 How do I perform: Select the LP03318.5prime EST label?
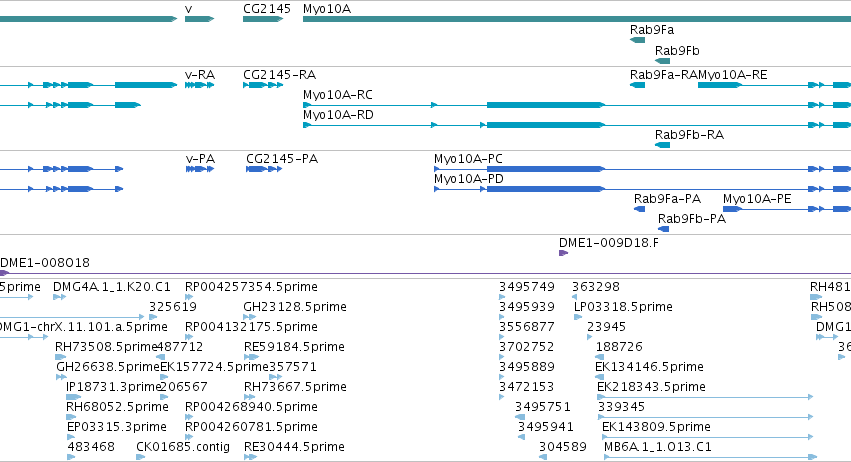click(x=623, y=307)
